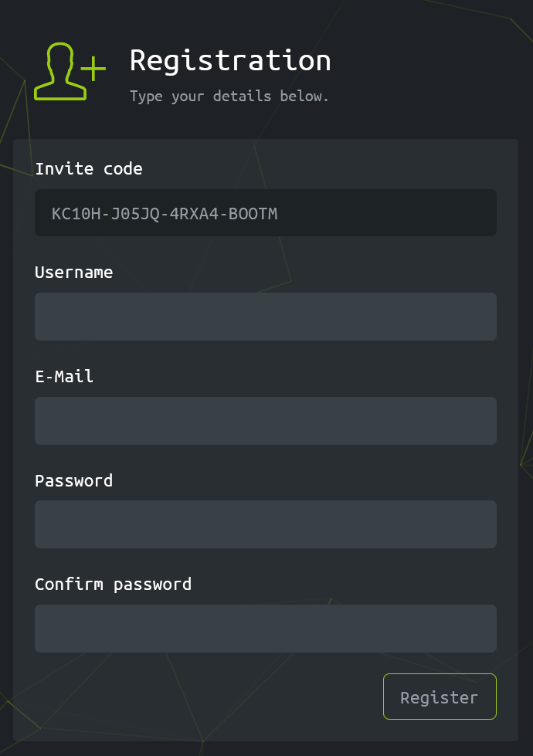Click the user-plus registration icon
533x756 pixels.
70,71
